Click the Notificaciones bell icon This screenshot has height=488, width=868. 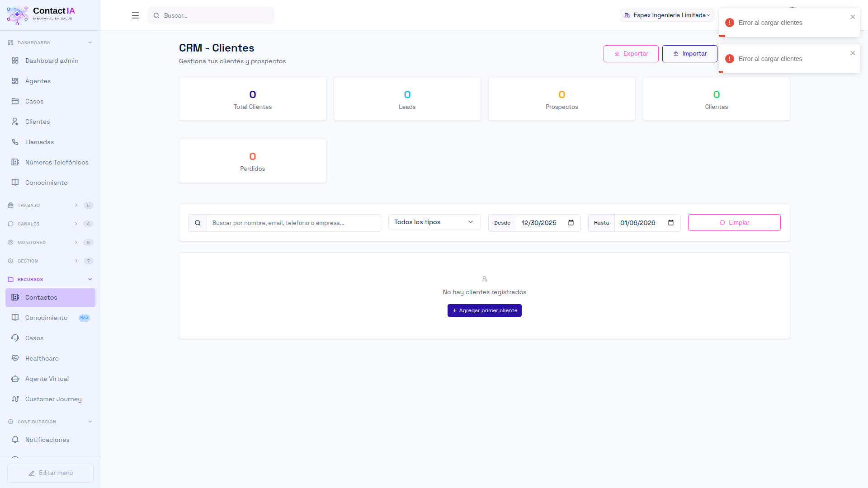pyautogui.click(x=15, y=440)
